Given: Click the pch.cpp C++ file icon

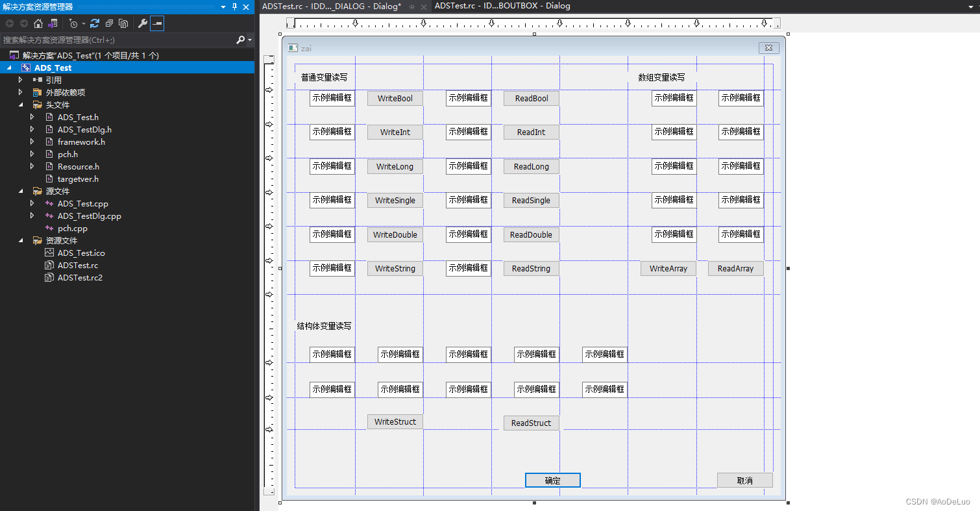Looking at the screenshot, I should click(49, 228).
